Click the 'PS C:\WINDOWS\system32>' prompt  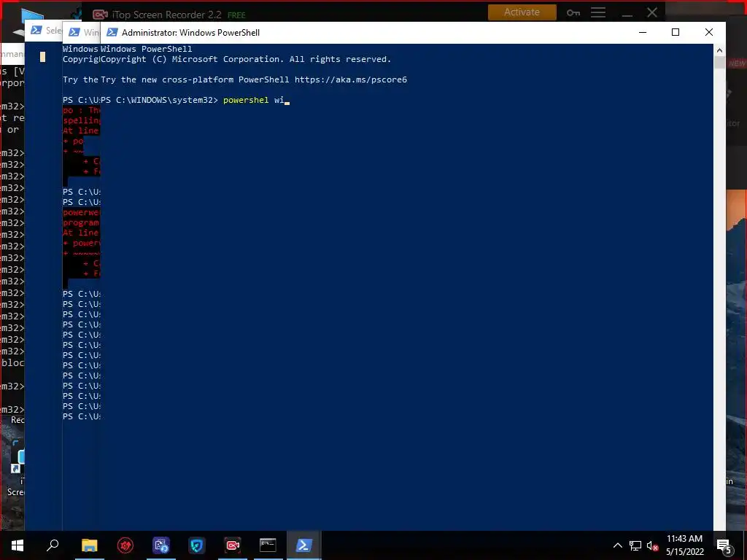(160, 100)
